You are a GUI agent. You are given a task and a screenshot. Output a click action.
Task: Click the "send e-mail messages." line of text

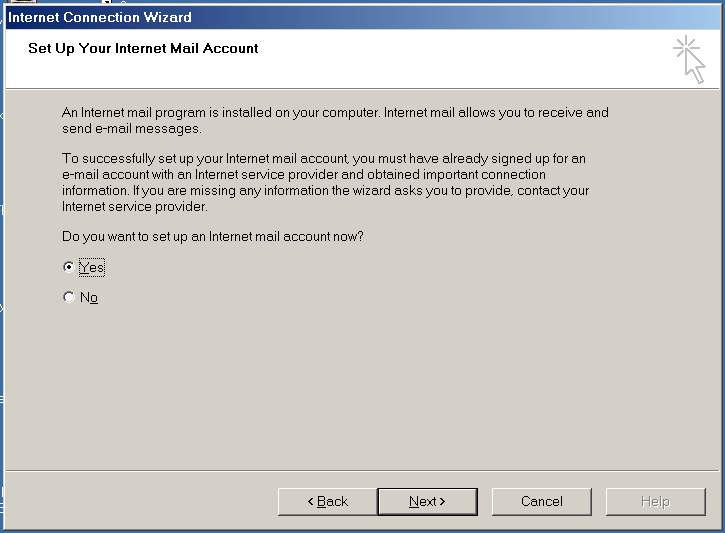[x=132, y=128]
